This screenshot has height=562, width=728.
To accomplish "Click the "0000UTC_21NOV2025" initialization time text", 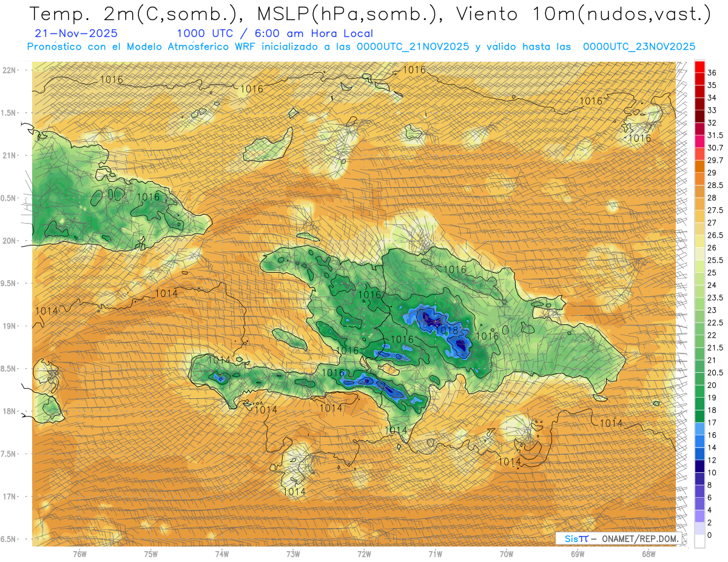I will [x=413, y=47].
